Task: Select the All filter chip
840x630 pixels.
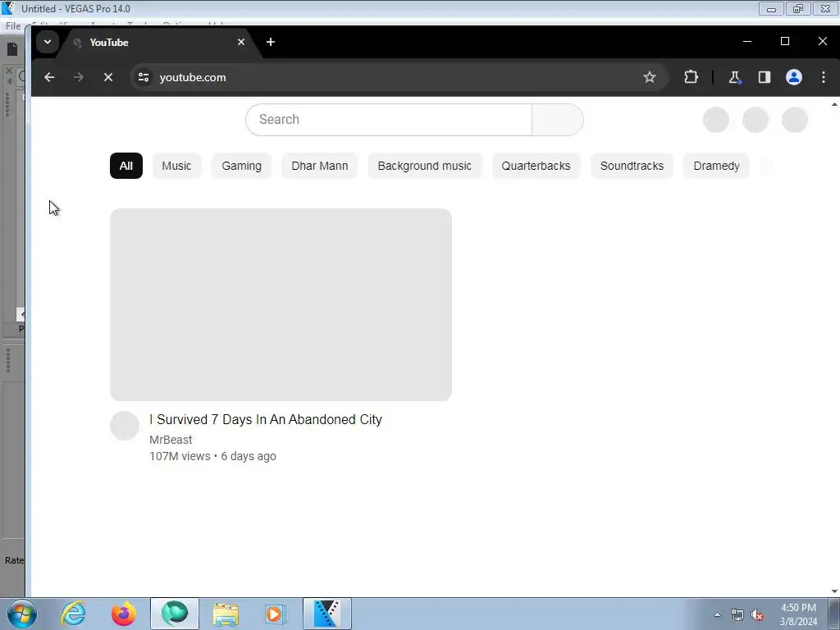Action: pos(126,166)
